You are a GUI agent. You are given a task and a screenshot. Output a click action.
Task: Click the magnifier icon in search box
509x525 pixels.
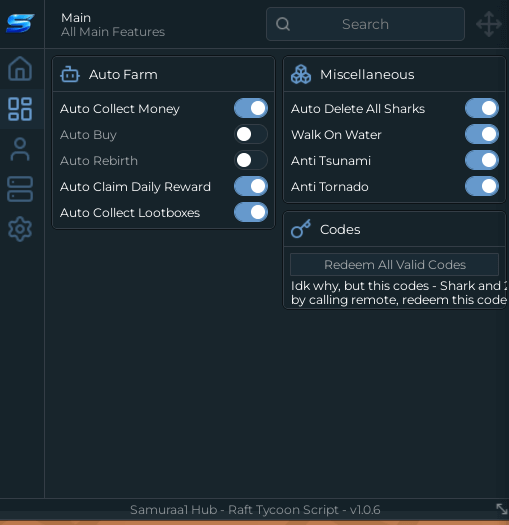coord(283,24)
